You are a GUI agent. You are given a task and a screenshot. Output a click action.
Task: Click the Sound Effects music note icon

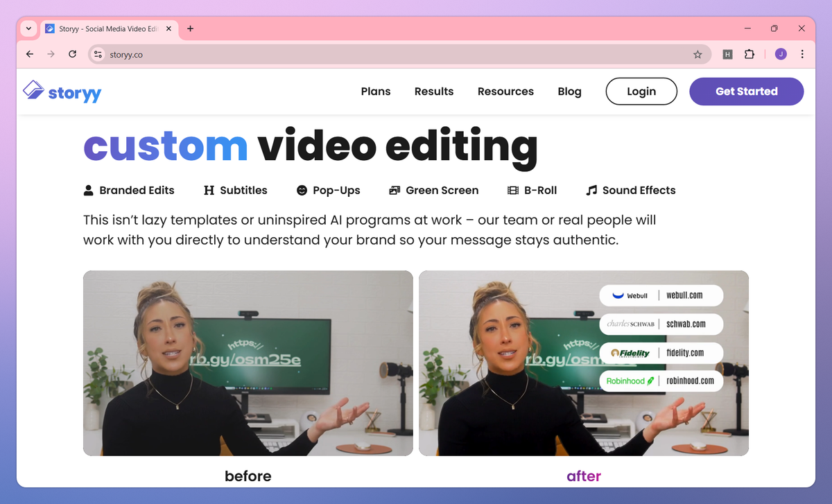591,190
